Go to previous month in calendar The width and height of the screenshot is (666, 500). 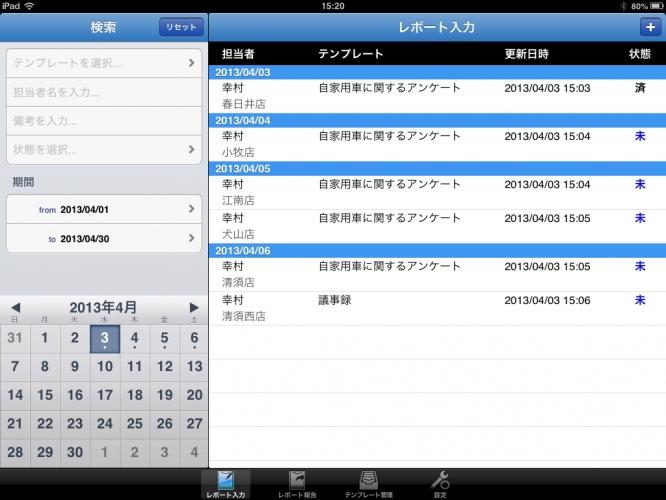point(15,307)
